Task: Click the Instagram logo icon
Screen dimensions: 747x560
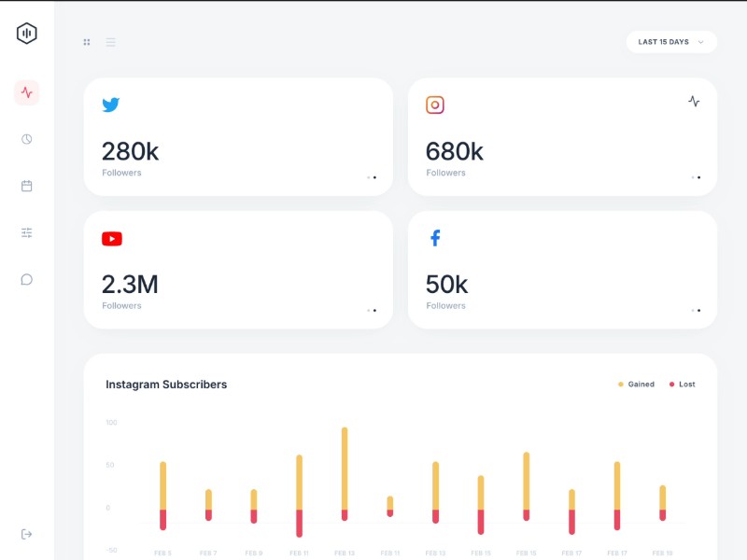Action: tap(435, 105)
